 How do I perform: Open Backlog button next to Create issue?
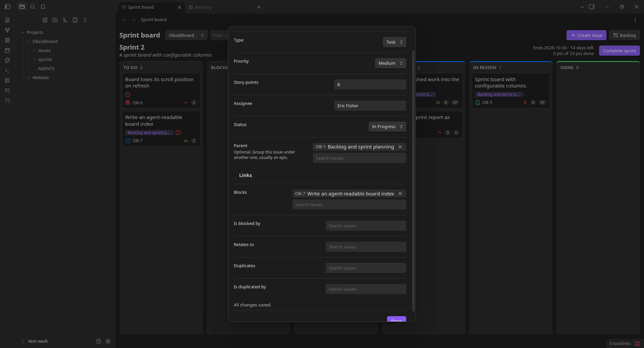point(625,35)
